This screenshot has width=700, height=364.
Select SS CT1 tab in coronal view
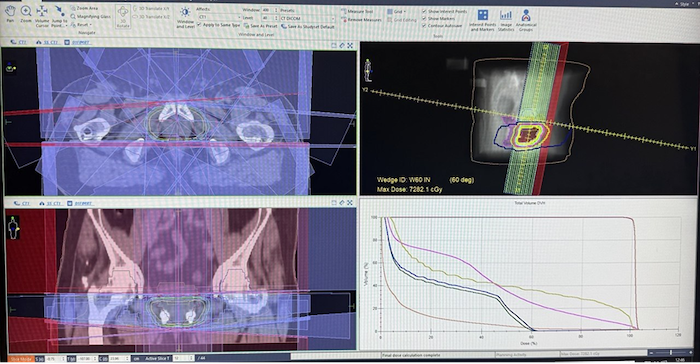coord(50,204)
